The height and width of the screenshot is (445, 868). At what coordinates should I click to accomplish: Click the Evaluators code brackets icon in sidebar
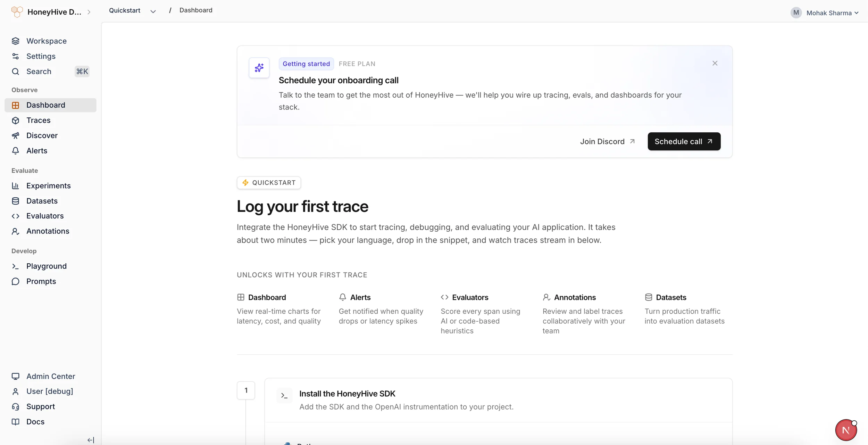click(x=16, y=216)
